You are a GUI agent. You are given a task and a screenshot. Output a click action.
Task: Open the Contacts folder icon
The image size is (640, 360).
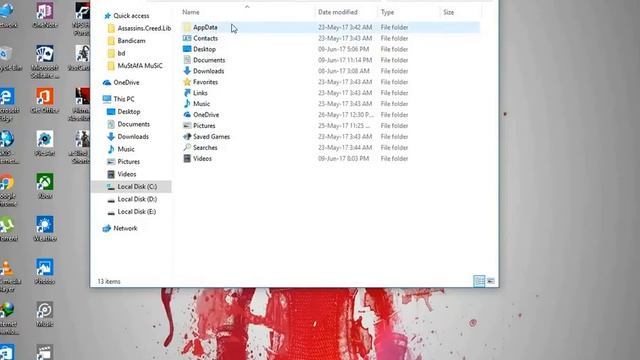[x=187, y=38]
